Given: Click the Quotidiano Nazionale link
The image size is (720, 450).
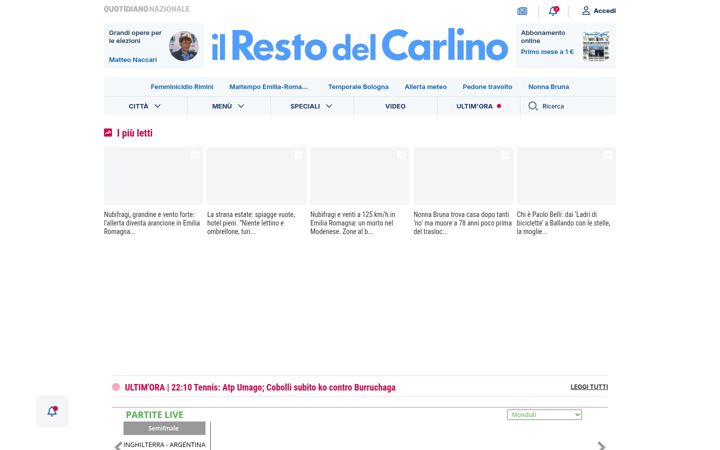Looking at the screenshot, I should point(146,9).
